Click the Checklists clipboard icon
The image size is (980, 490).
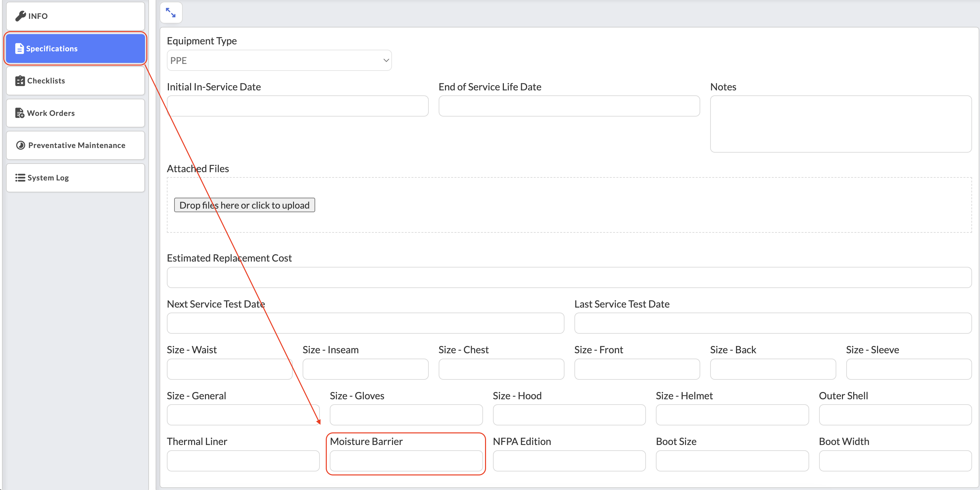pyautogui.click(x=20, y=81)
